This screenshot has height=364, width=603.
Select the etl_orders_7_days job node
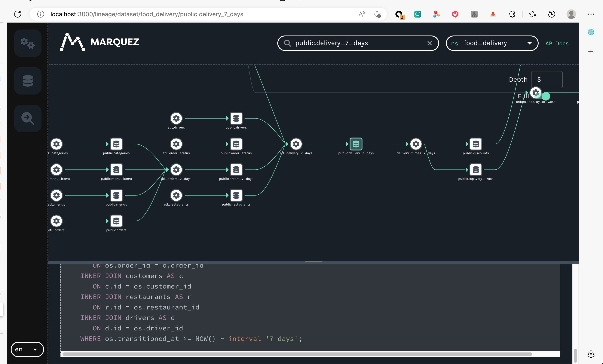[176, 170]
